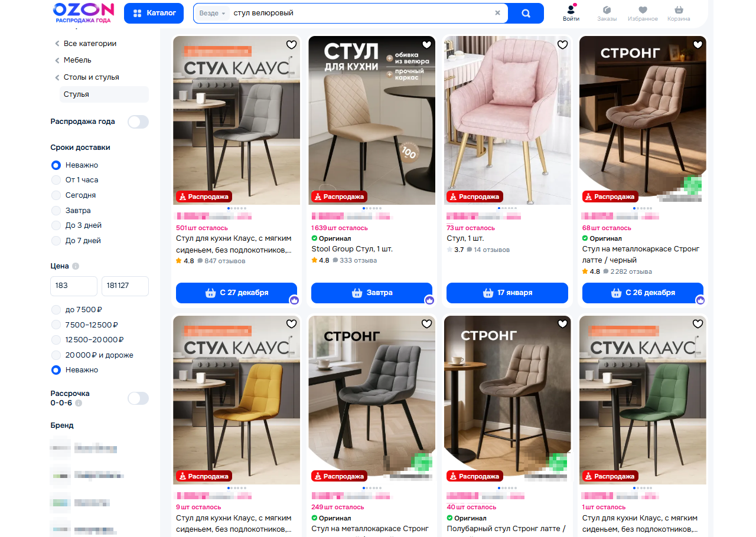
Task: Add gray Клаус chair with С 27 декабря button
Action: [x=236, y=293]
